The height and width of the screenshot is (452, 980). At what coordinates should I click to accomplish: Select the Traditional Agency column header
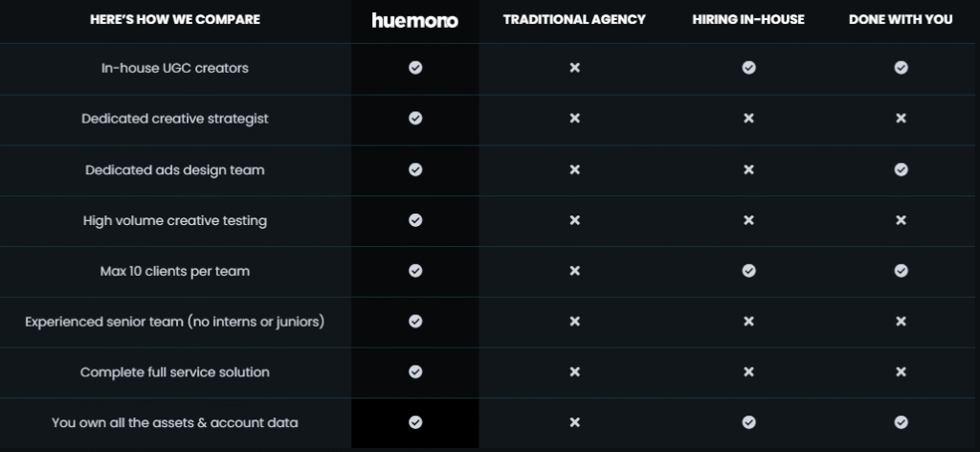click(x=574, y=19)
